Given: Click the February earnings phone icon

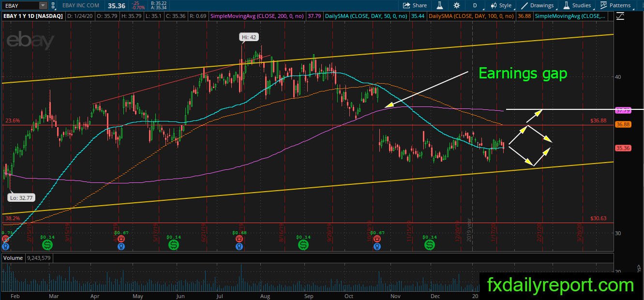Looking at the screenshot, I should click(x=5, y=239).
